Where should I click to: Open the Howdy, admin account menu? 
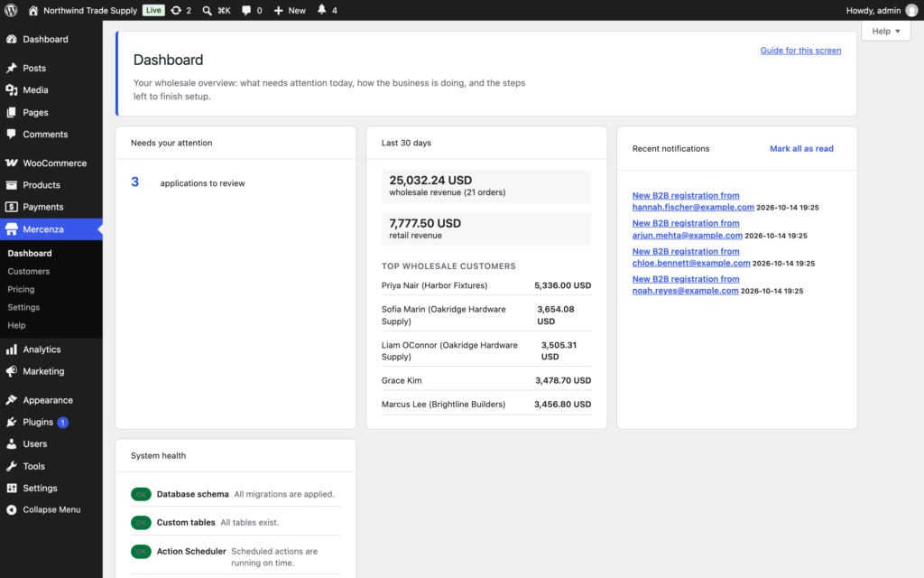882,10
